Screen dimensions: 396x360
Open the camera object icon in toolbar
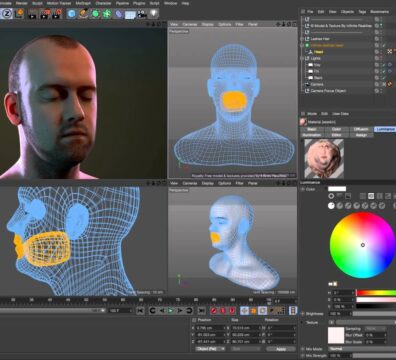click(142, 14)
